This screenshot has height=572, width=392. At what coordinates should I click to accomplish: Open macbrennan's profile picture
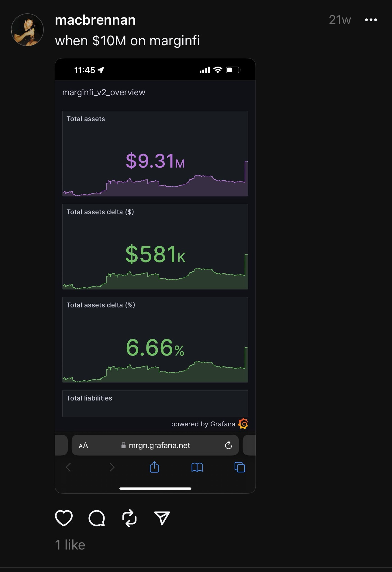click(27, 30)
